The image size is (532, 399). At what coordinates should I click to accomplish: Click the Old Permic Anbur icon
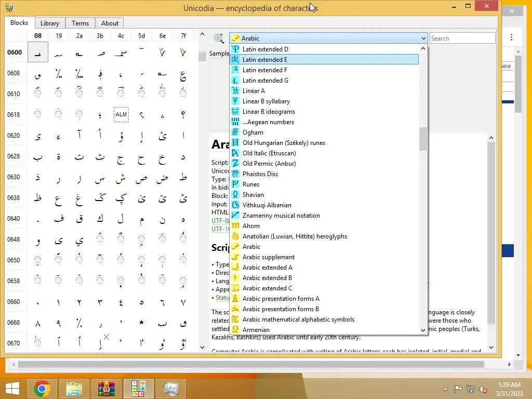click(235, 164)
